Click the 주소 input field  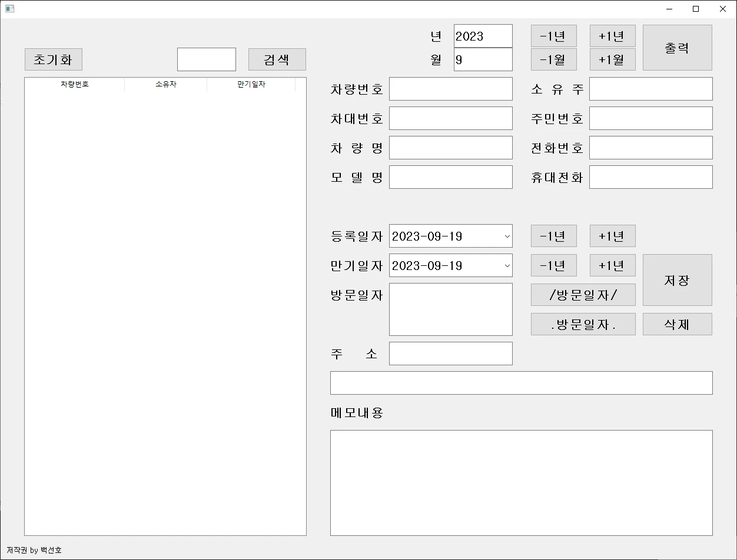point(450,353)
